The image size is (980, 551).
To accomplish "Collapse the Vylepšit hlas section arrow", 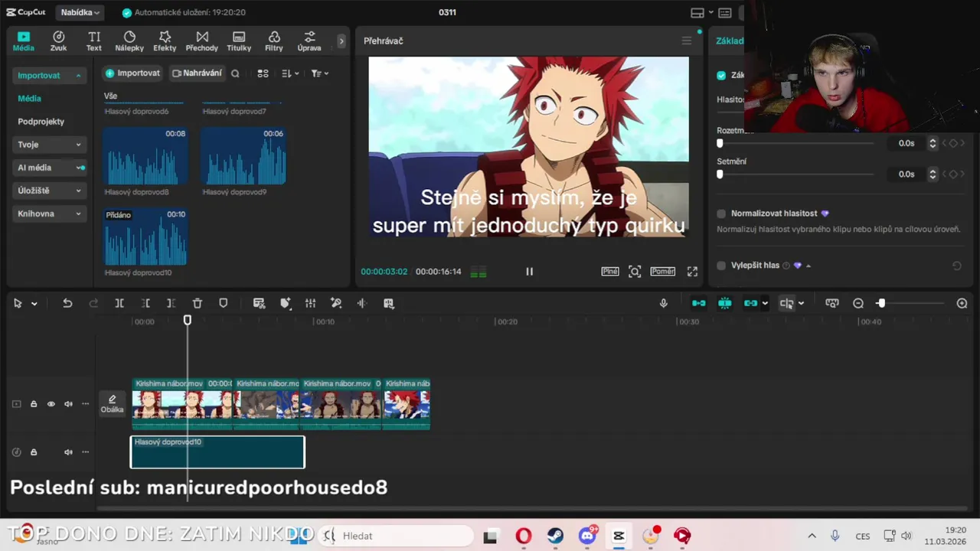I will pyautogui.click(x=808, y=266).
